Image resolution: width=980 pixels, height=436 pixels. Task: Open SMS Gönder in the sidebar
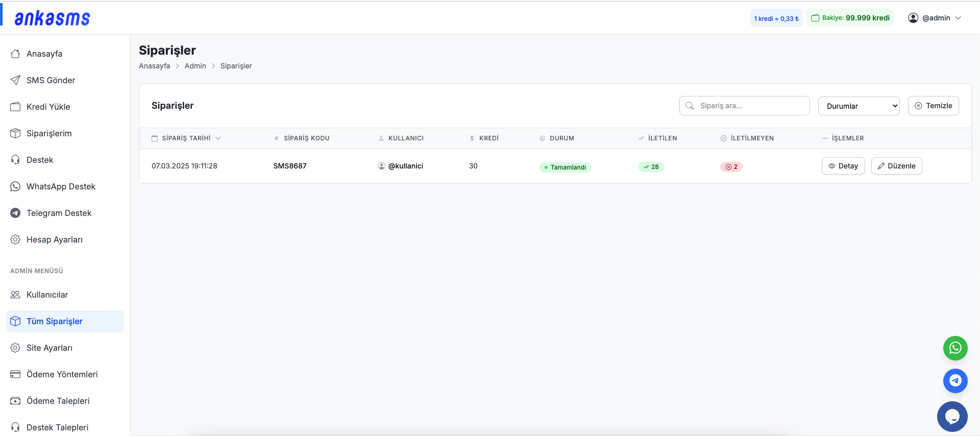pyautogui.click(x=51, y=80)
